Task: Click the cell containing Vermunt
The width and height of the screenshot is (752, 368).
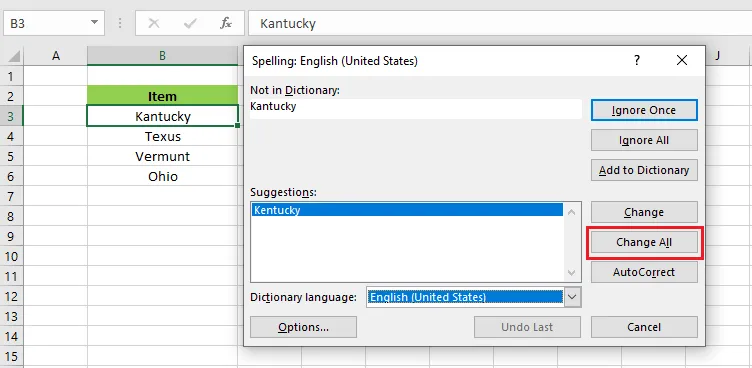Action: click(x=163, y=156)
